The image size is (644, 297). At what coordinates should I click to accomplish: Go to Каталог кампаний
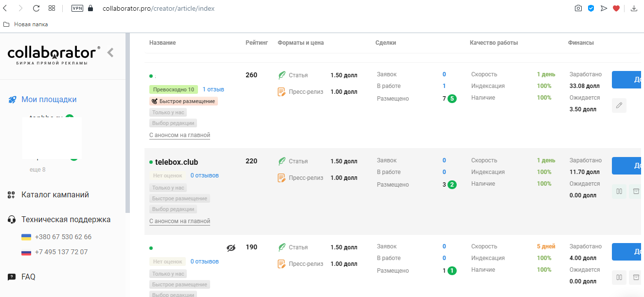click(x=55, y=195)
